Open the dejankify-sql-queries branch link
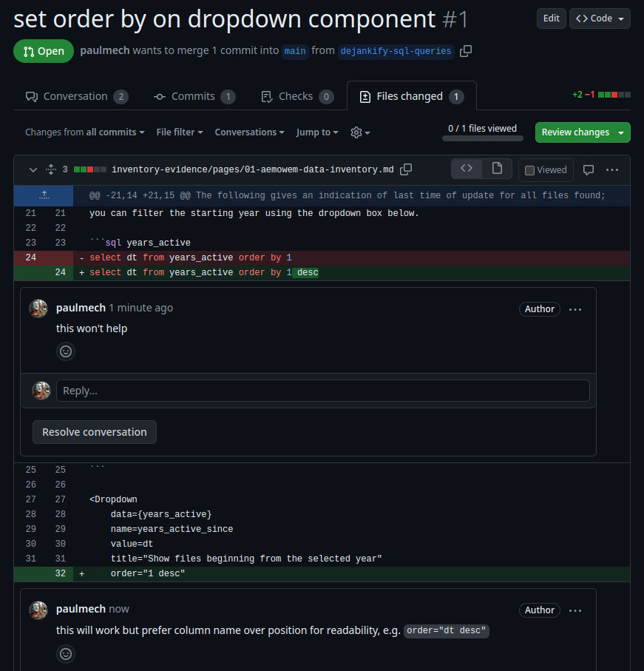Image resolution: width=644 pixels, height=671 pixels. tap(396, 51)
